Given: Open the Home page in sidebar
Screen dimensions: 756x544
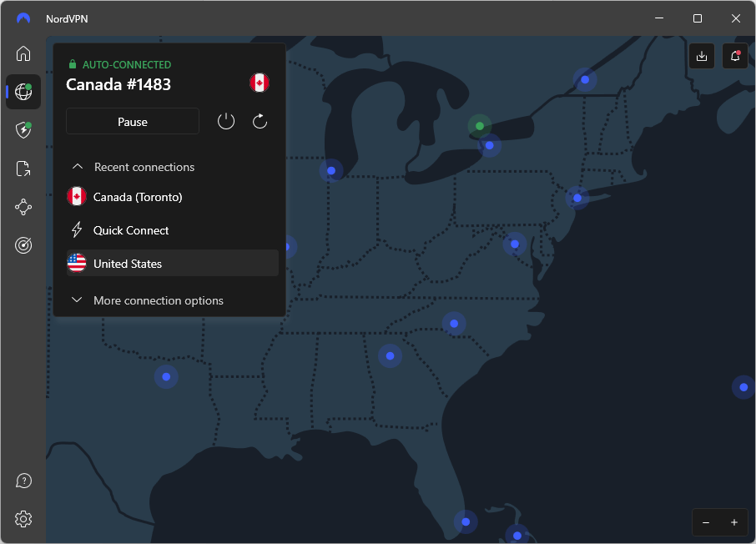Looking at the screenshot, I should coord(23,53).
